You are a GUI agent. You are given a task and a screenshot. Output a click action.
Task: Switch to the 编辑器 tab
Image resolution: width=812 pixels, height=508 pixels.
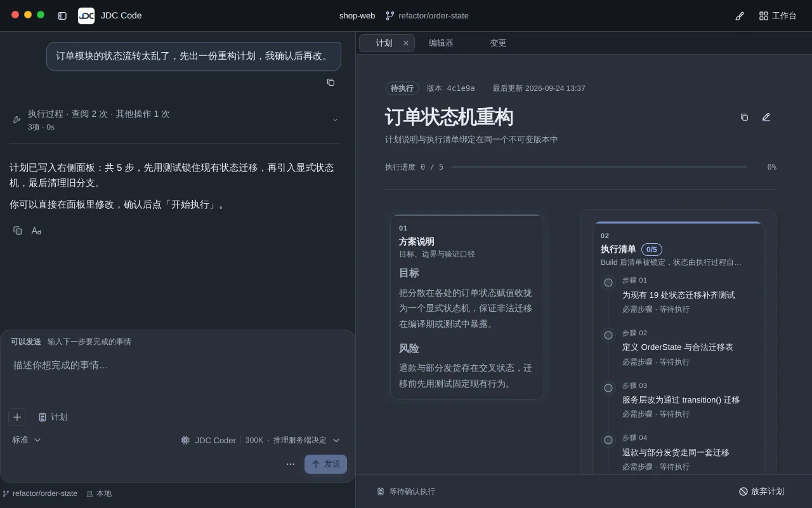(x=441, y=43)
